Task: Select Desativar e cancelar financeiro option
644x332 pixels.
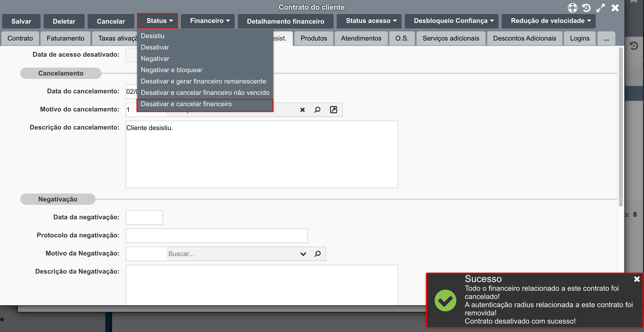Action: click(186, 104)
